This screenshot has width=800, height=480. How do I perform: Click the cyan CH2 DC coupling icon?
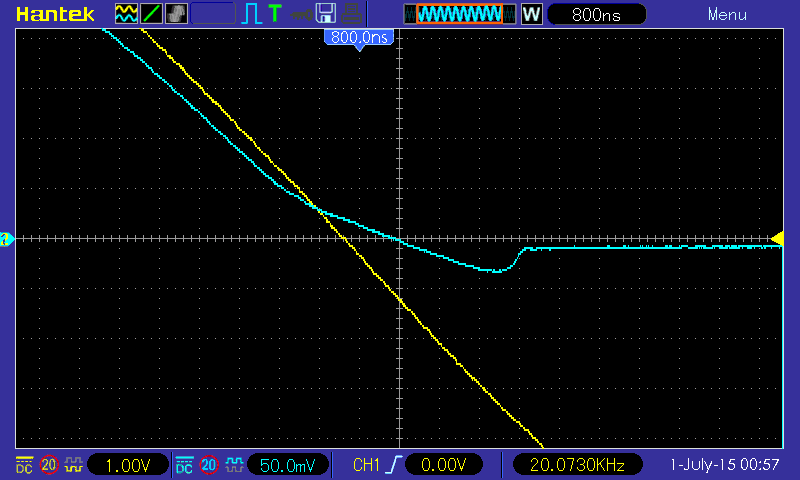184,465
